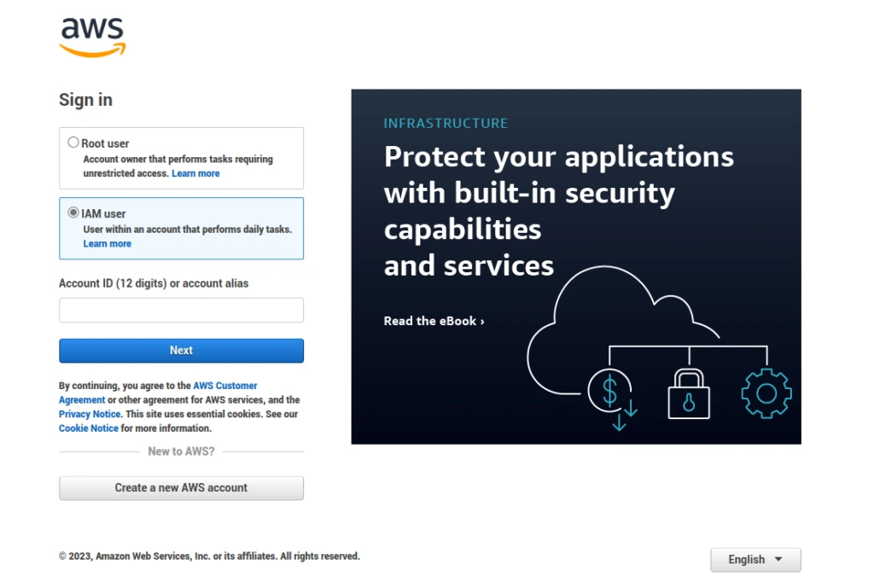Click the New to AWS? text
874x588 pixels.
click(181, 451)
